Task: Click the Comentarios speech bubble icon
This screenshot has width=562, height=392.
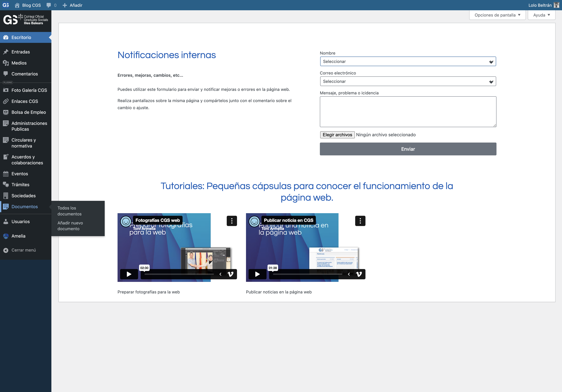Action: click(6, 74)
